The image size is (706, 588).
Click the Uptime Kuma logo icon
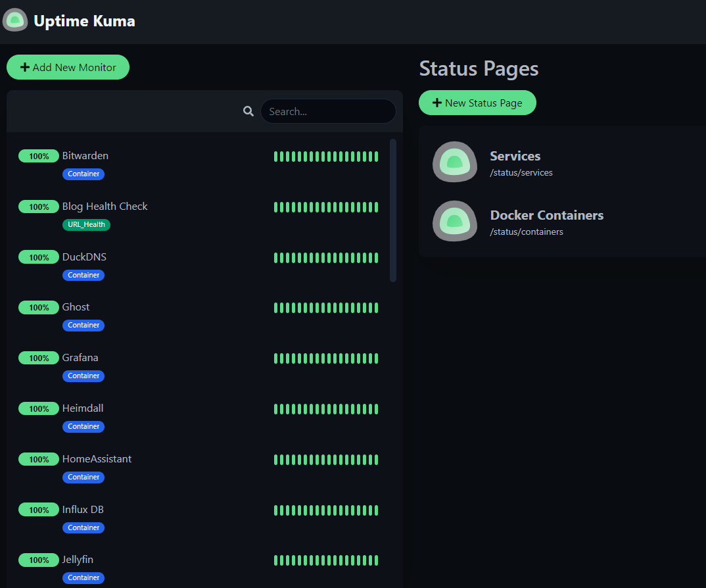15,20
